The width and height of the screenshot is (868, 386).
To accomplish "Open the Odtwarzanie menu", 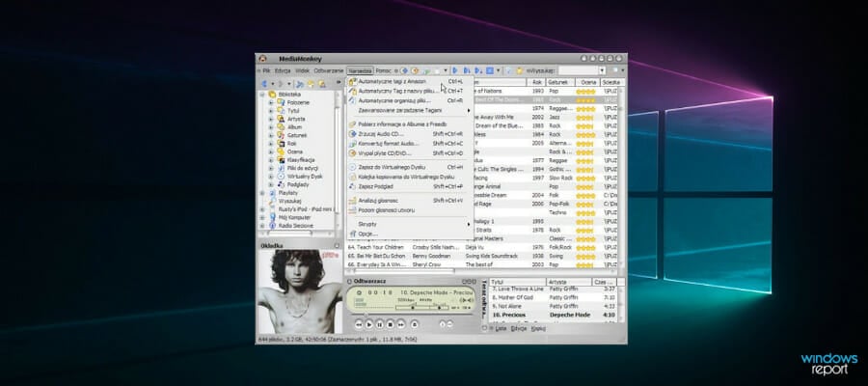I will pyautogui.click(x=329, y=70).
